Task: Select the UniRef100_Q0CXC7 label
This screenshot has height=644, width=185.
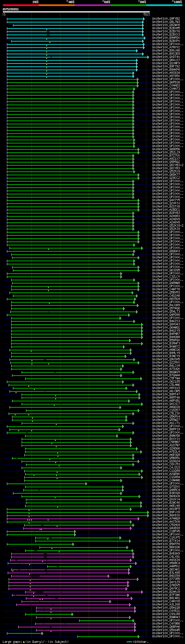Action: [166, 404]
